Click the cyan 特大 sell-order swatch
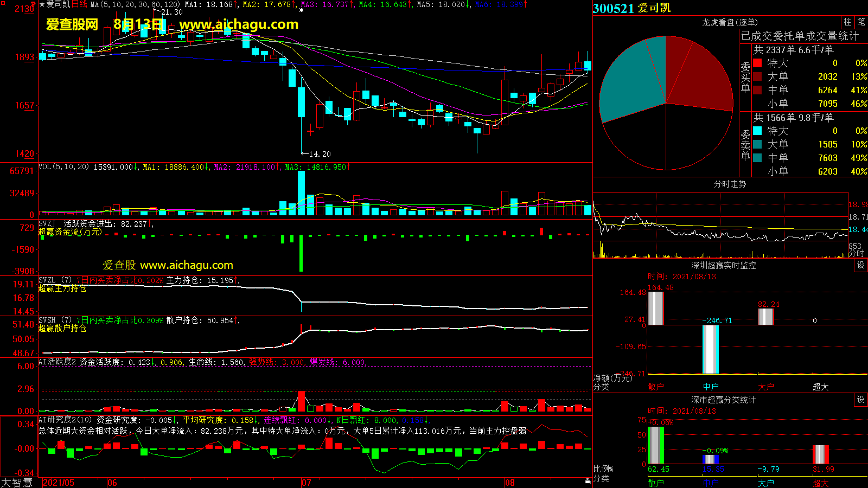This screenshot has height=488, width=868. point(757,131)
